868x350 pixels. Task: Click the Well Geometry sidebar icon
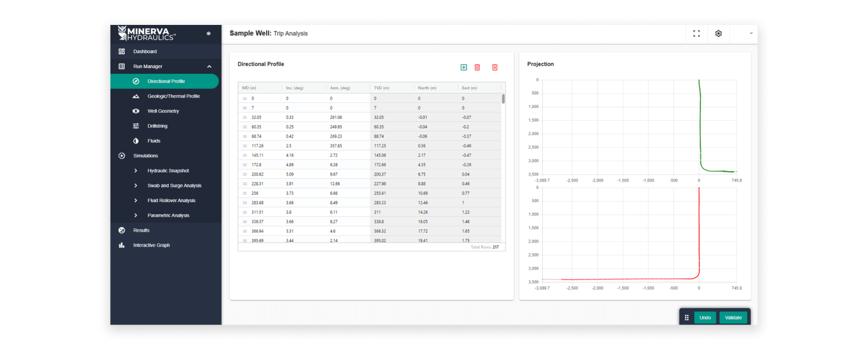(136, 111)
